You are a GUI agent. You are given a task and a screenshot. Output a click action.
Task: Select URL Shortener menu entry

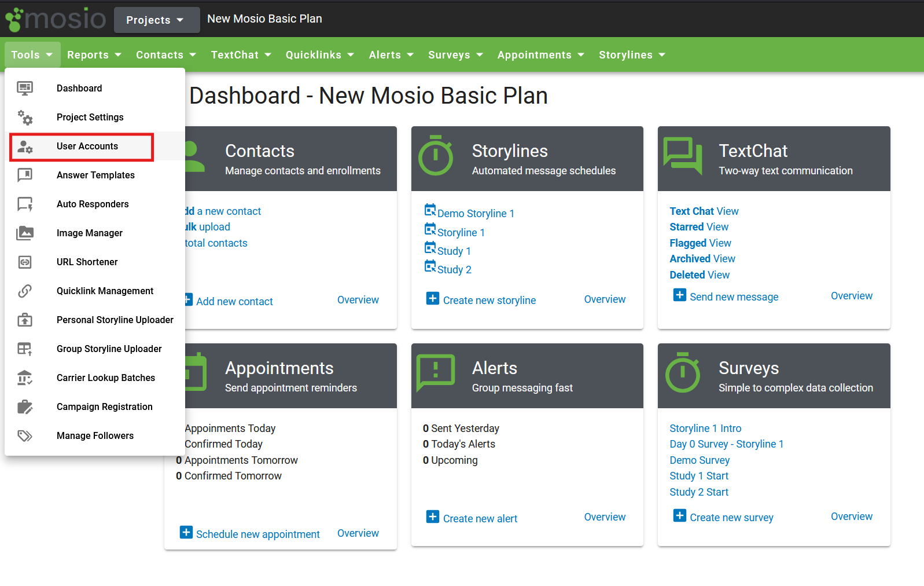pyautogui.click(x=95, y=262)
